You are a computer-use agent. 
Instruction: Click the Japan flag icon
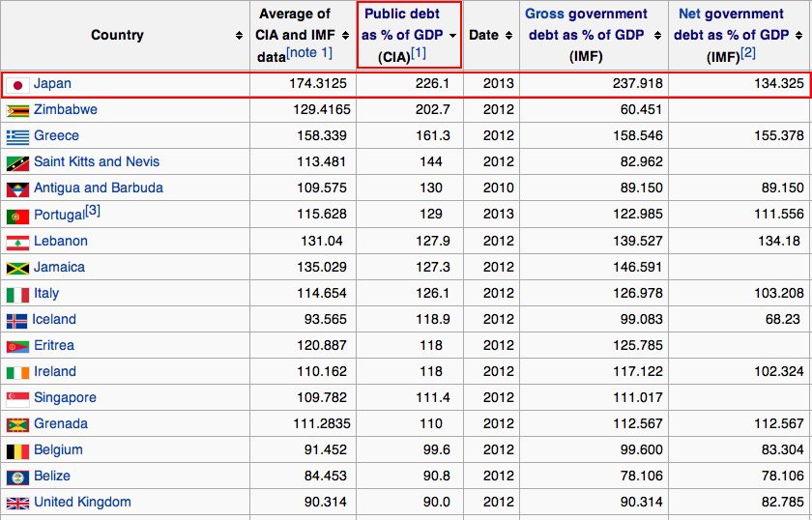coord(17,85)
